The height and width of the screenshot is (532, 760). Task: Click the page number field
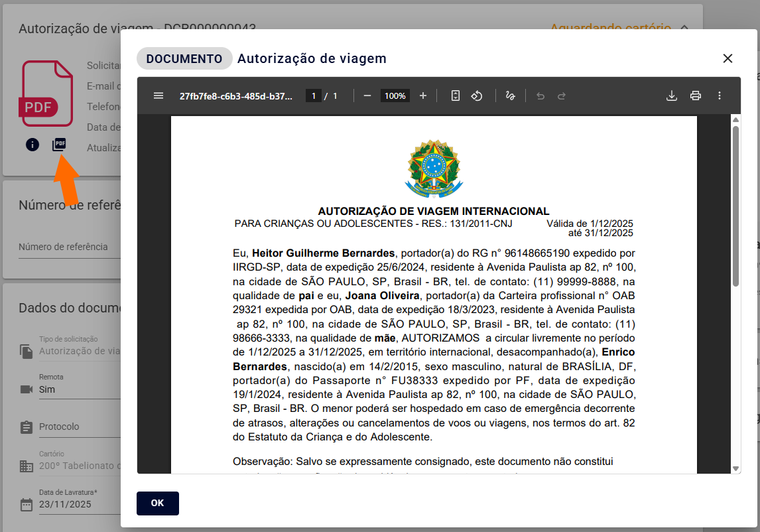[314, 96]
